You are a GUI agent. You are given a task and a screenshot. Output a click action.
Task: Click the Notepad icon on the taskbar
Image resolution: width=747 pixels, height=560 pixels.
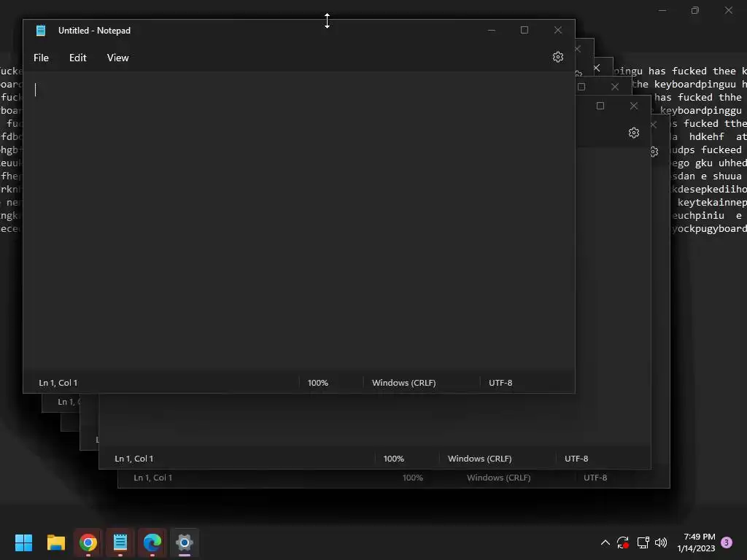pos(120,542)
